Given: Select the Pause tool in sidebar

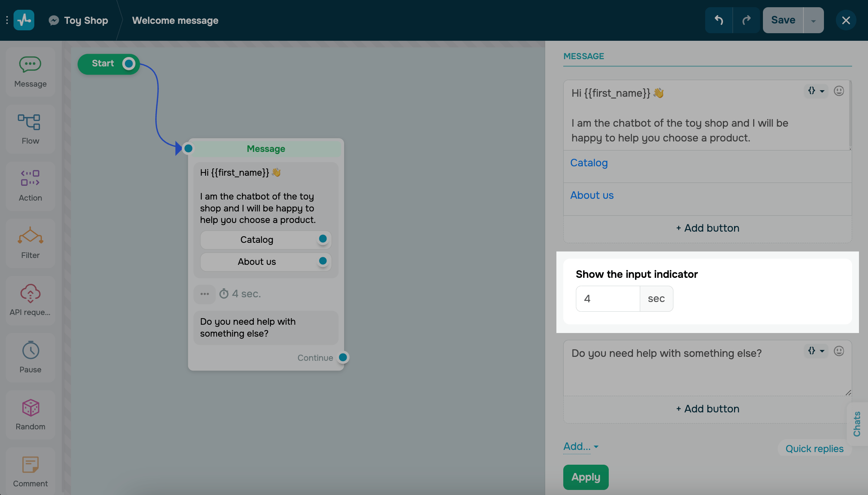Looking at the screenshot, I should click(x=30, y=358).
